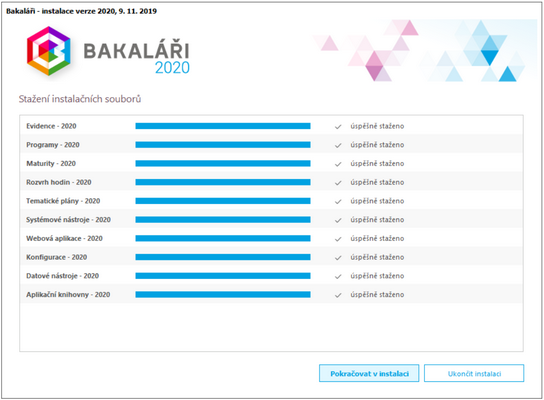544x400 pixels.
Task: Click 'úspěšně staženo' status for Programy
Action: click(377, 145)
